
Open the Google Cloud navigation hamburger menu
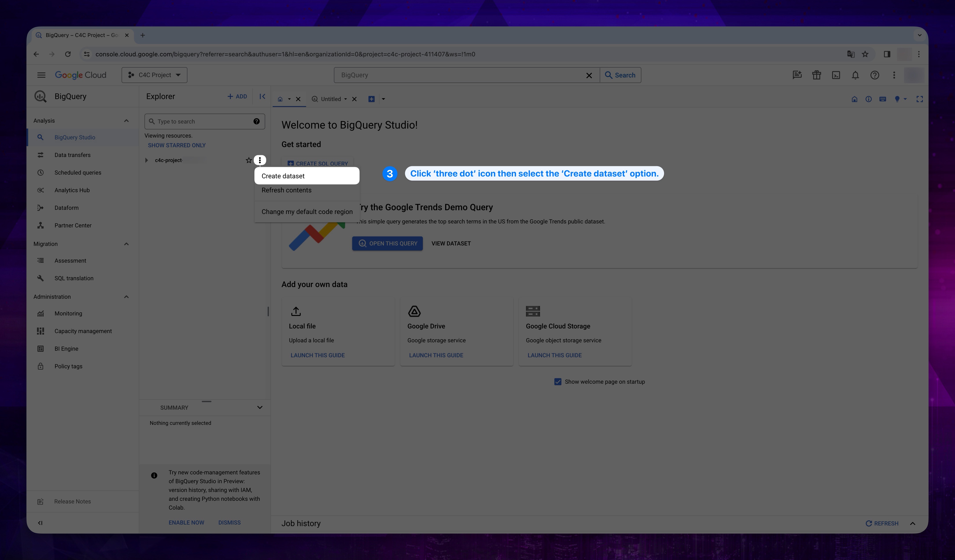pyautogui.click(x=41, y=75)
